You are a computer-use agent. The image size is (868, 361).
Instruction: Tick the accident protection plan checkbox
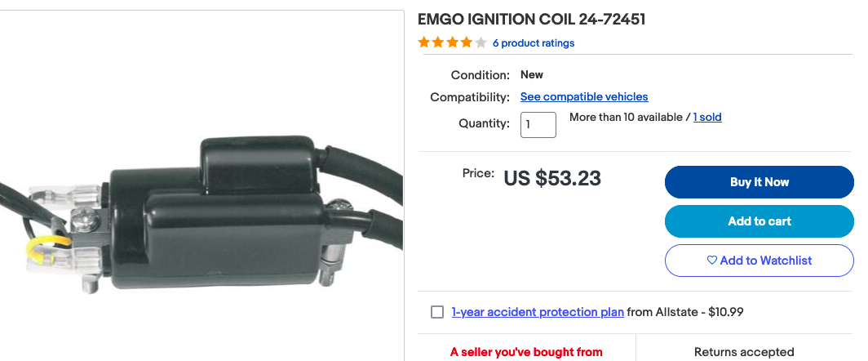437,312
